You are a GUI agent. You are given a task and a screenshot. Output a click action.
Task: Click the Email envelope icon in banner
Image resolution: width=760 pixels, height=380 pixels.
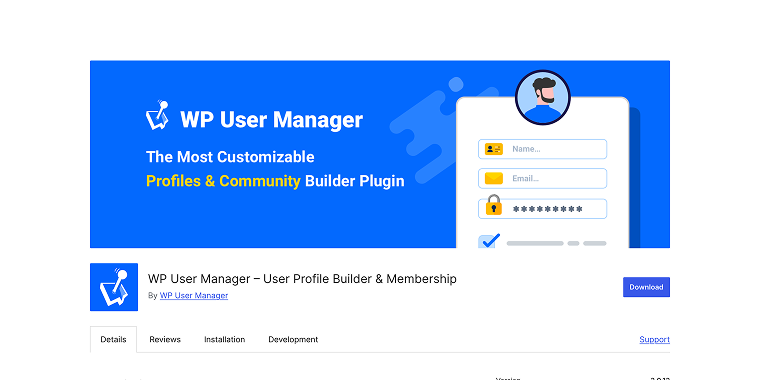(494, 178)
